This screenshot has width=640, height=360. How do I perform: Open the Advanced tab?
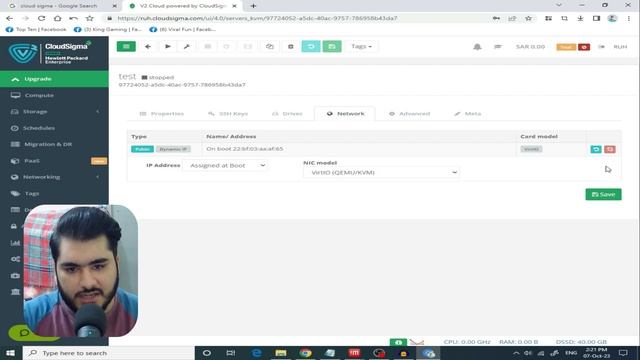click(x=409, y=114)
